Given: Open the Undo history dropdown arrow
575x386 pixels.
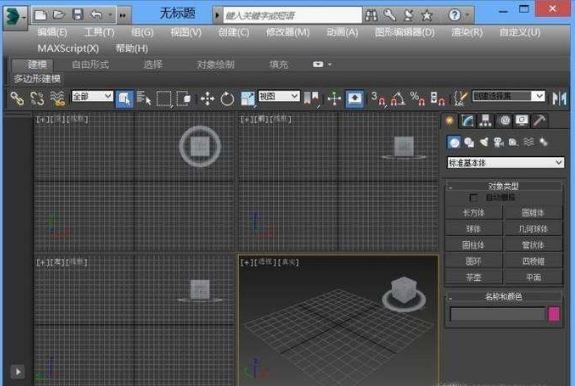Looking at the screenshot, I should tap(110, 15).
